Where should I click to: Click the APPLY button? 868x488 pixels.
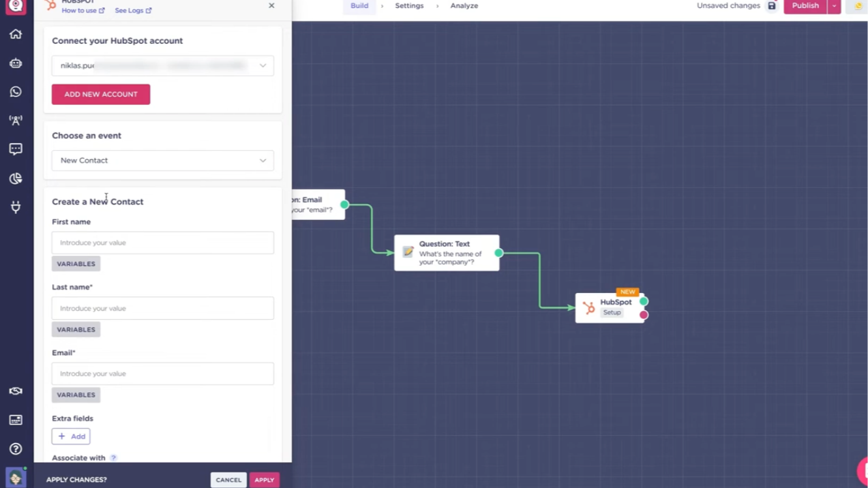pyautogui.click(x=264, y=480)
